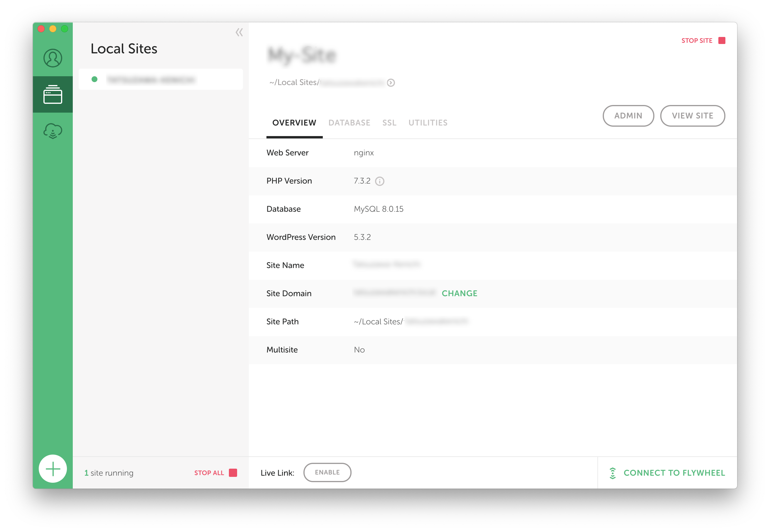Click Connect to Flywheel link
The width and height of the screenshot is (770, 532).
(x=674, y=473)
